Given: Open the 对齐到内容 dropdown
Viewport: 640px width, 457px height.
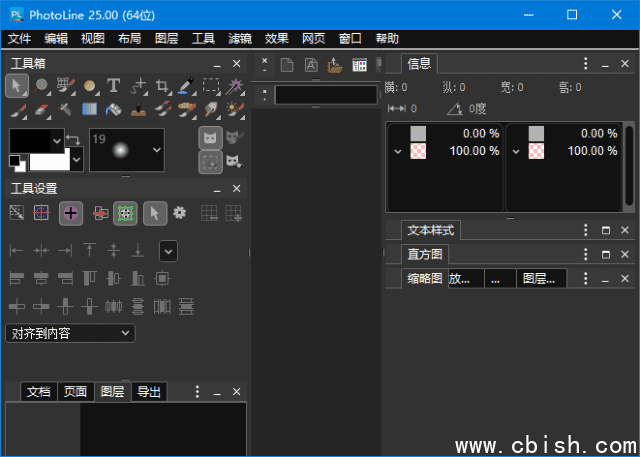Looking at the screenshot, I should pyautogui.click(x=70, y=333).
